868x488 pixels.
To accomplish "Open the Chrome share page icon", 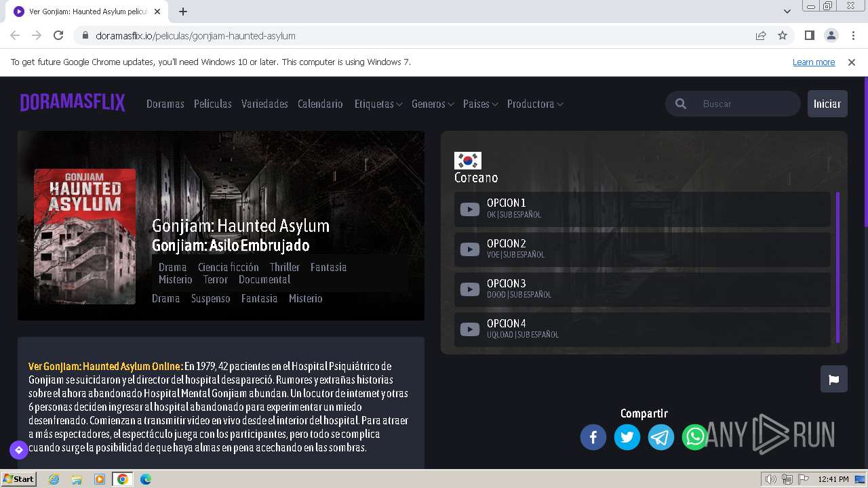I will (x=761, y=35).
